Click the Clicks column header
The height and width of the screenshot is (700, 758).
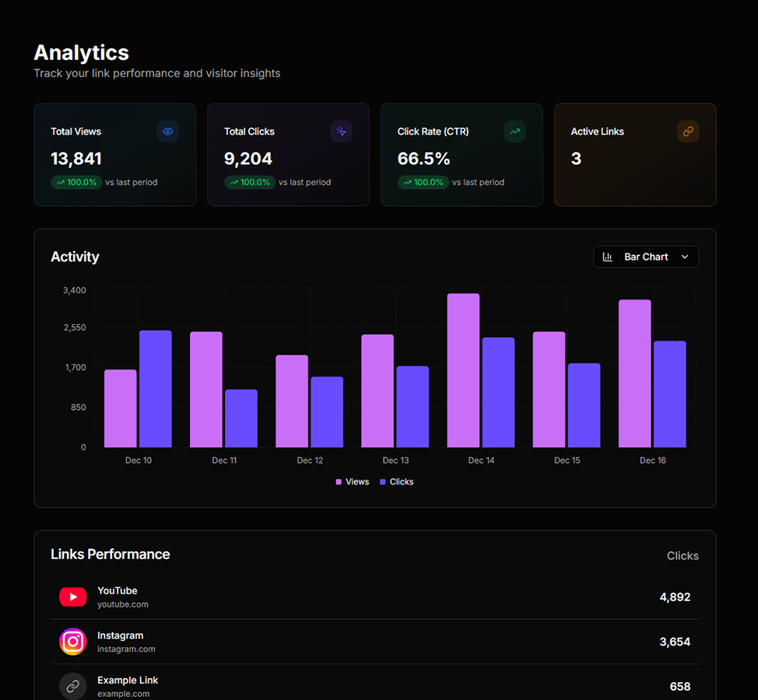683,555
